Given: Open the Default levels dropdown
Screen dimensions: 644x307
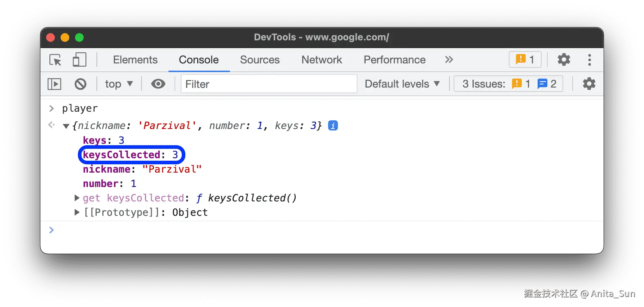Looking at the screenshot, I should [x=402, y=84].
